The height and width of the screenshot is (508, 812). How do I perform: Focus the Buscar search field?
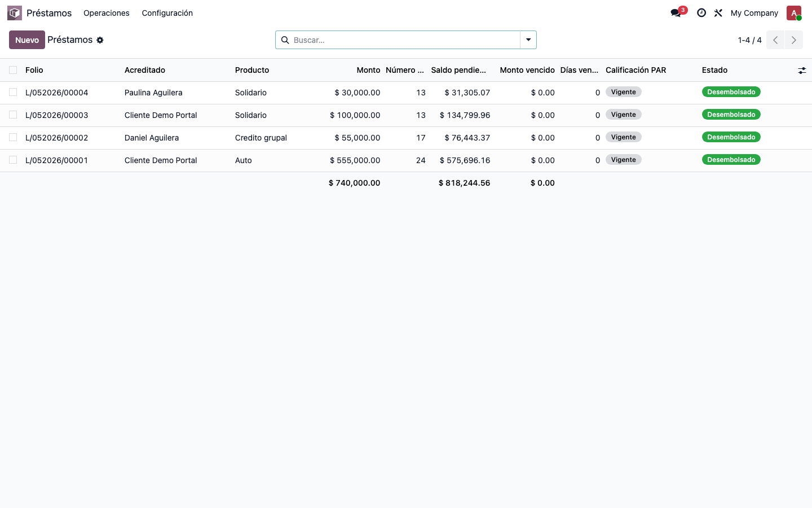click(405, 40)
